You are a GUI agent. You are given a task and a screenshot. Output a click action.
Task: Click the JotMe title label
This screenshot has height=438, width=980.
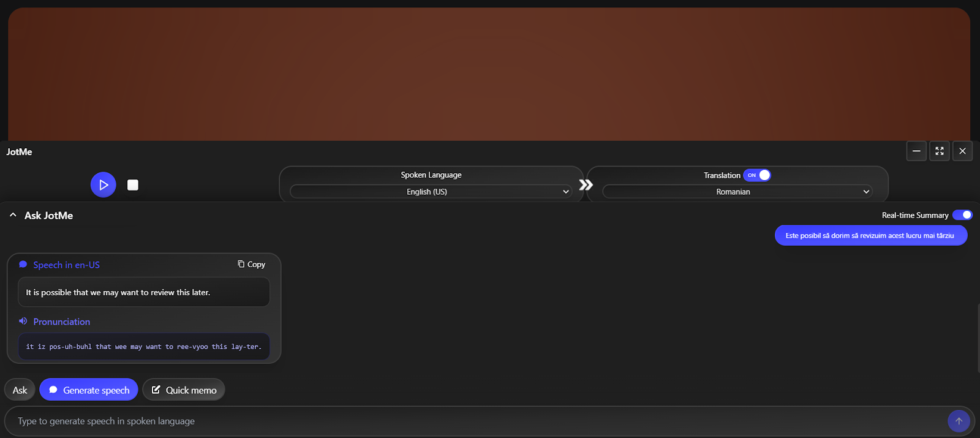[x=19, y=152]
